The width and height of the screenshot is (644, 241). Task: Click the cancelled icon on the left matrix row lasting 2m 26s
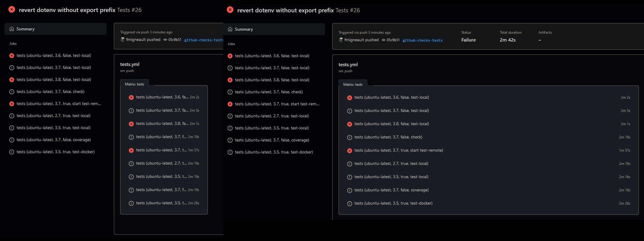tap(131, 203)
